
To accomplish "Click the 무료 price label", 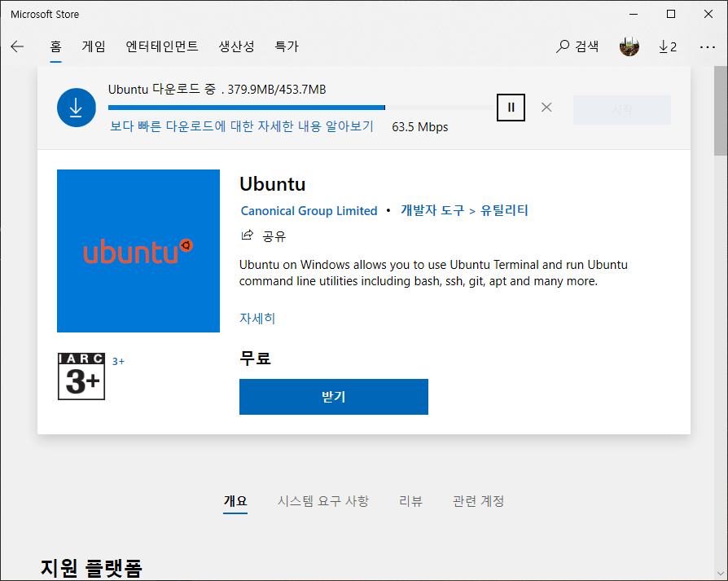I will click(x=255, y=358).
